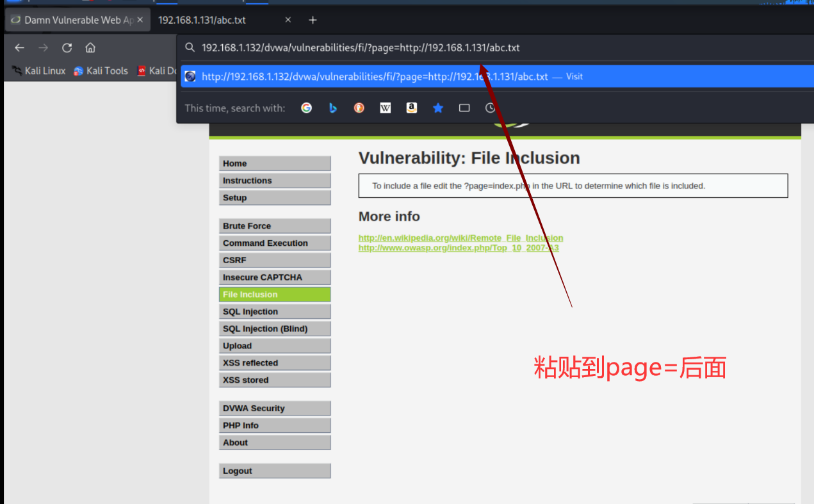The image size is (814, 504).
Task: Open the Instructions menu item
Action: (x=275, y=181)
